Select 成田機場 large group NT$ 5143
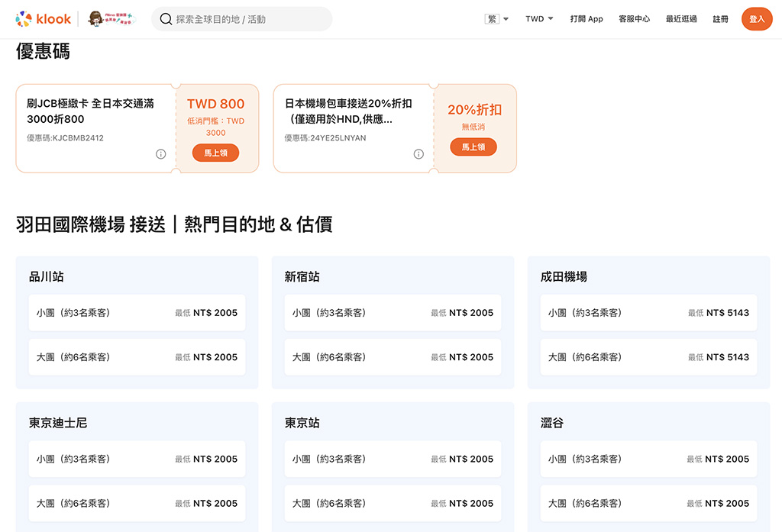The height and width of the screenshot is (532, 782). point(648,357)
